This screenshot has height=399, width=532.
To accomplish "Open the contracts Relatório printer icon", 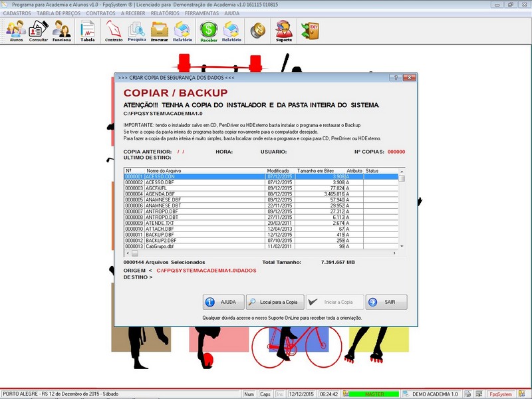I will 182,31.
